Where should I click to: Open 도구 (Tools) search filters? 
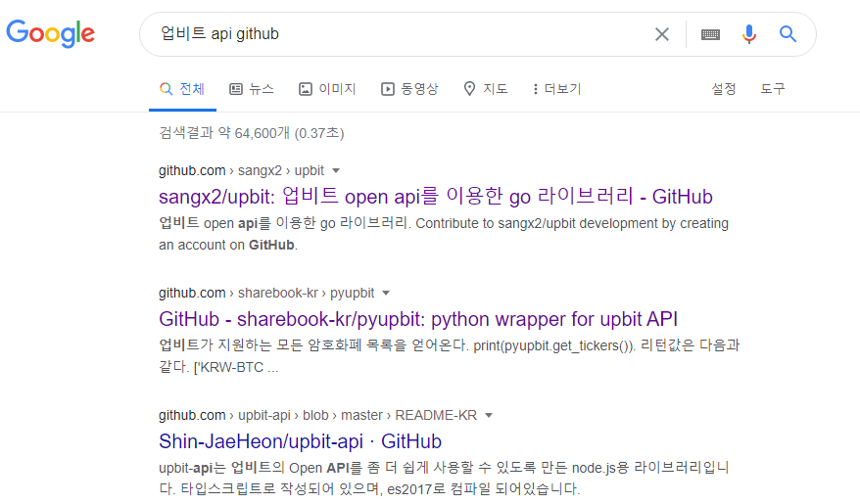[772, 89]
